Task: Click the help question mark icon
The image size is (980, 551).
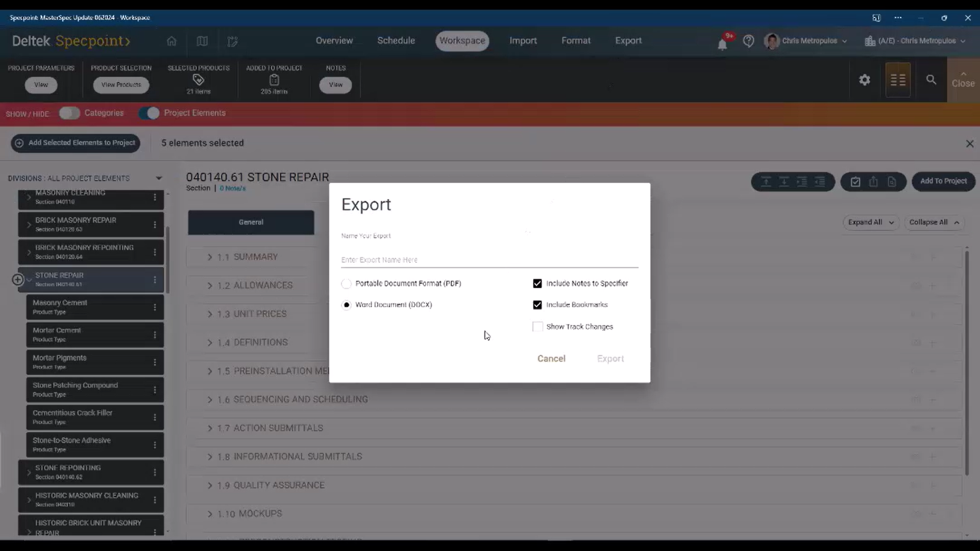Action: 748,41
